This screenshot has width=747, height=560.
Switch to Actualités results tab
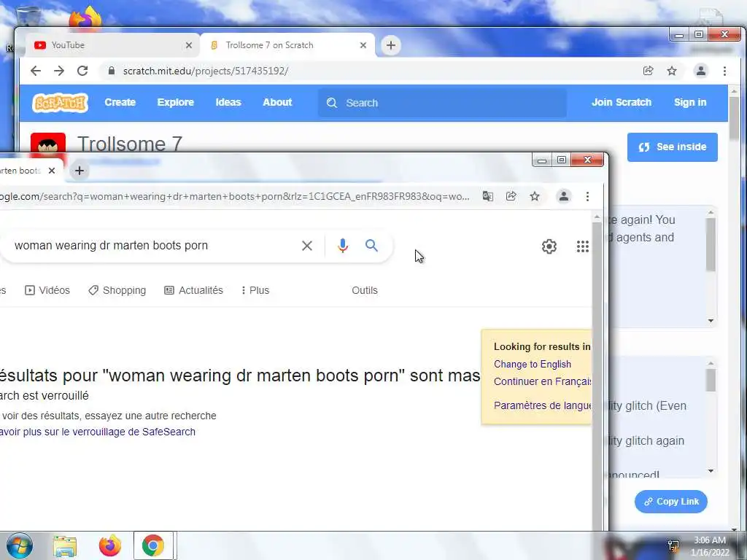tap(194, 290)
